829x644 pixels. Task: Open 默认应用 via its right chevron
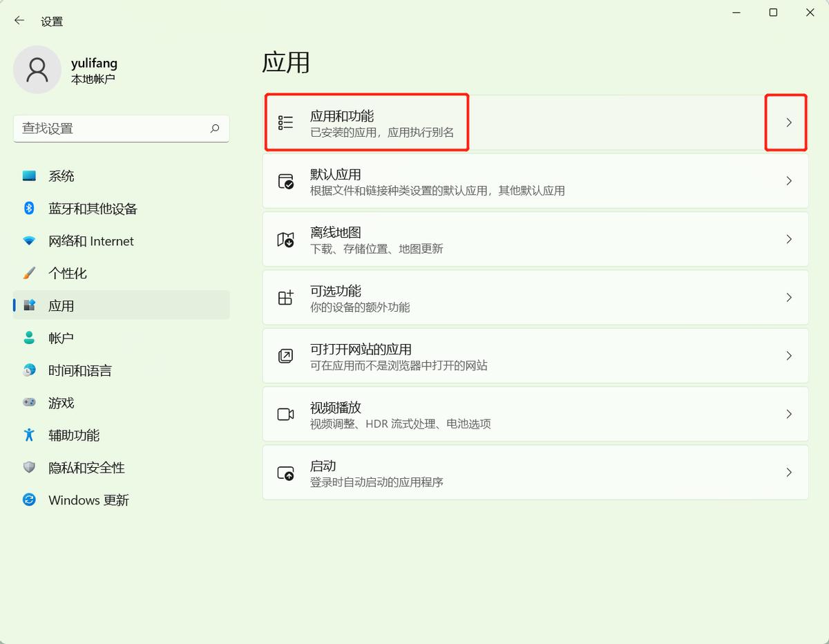(x=788, y=180)
